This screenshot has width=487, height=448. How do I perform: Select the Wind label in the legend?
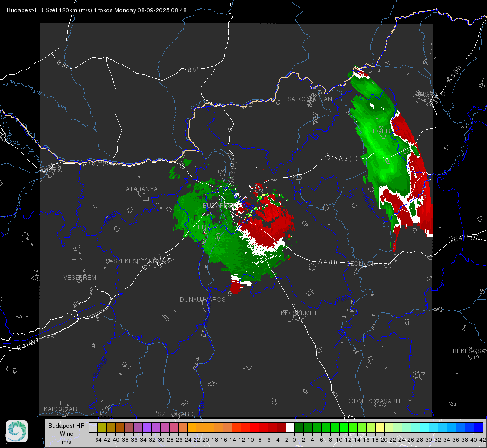pos(67,434)
